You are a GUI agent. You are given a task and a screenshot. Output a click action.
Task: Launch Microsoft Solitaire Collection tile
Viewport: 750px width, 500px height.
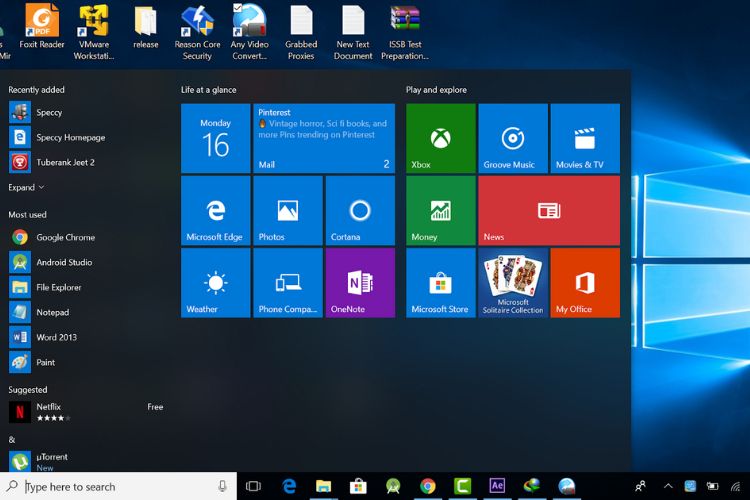(x=513, y=283)
